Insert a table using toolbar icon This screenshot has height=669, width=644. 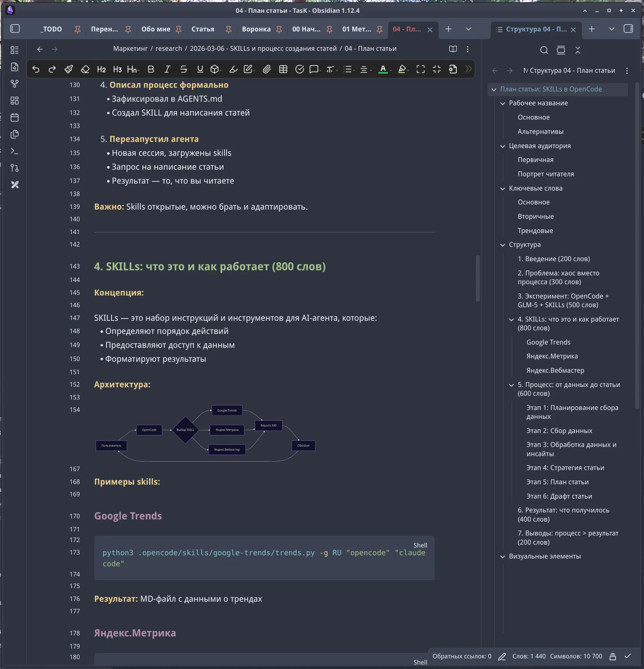pos(283,69)
